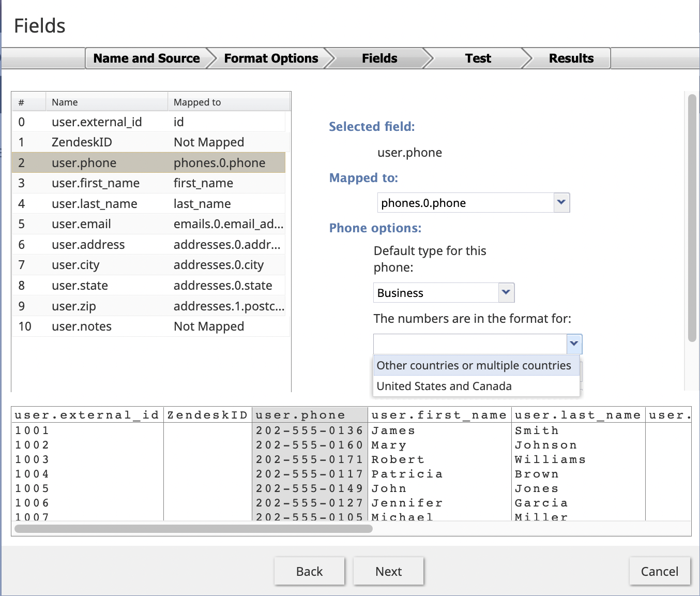This screenshot has height=596, width=700.
Task: Select the user.external_id field row
Action: pos(149,122)
